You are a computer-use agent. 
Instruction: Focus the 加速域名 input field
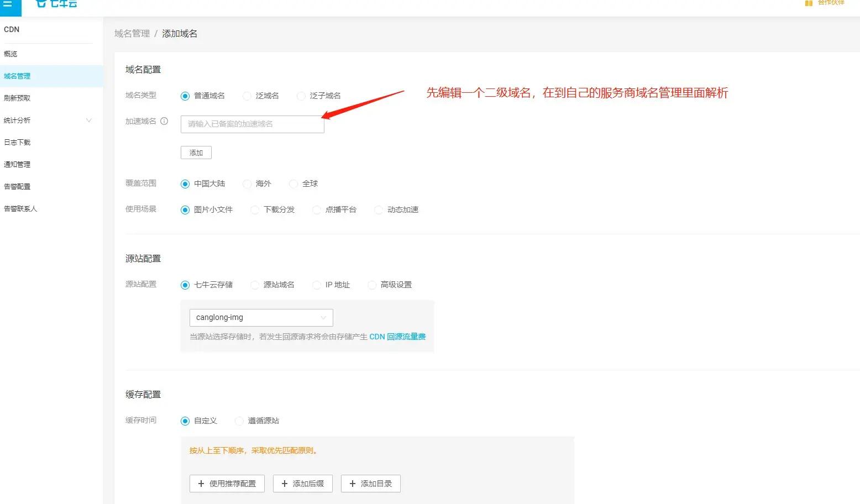pyautogui.click(x=252, y=124)
